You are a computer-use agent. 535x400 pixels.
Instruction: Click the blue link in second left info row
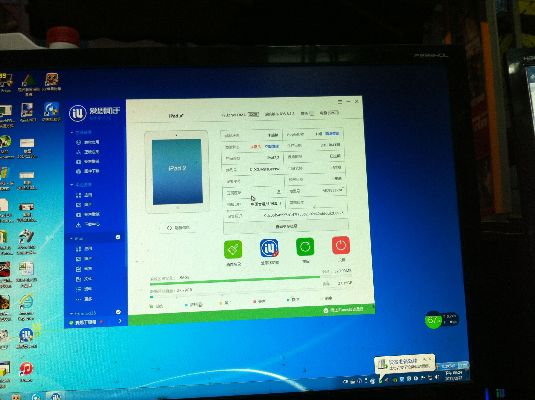(x=272, y=146)
